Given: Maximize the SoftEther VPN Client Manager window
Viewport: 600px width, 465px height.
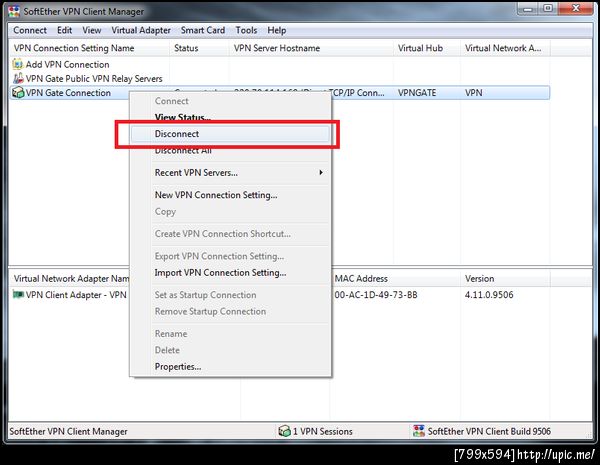Looking at the screenshot, I should [548, 9].
